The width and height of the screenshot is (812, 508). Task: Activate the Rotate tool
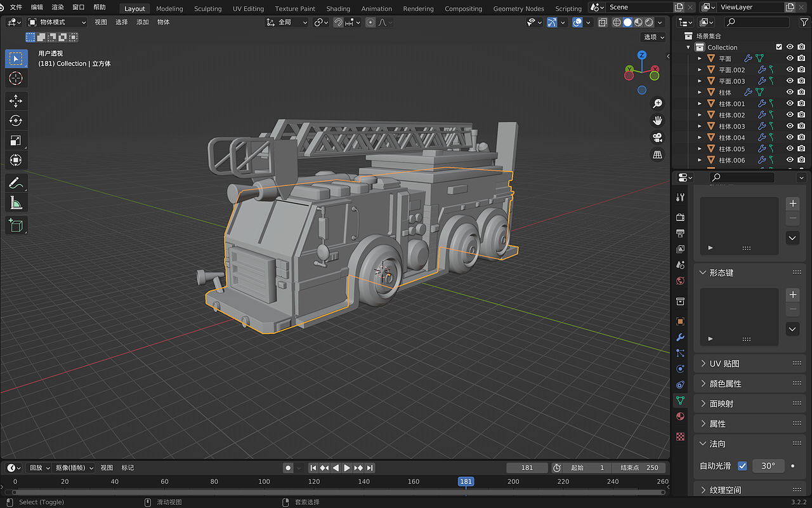pyautogui.click(x=16, y=121)
